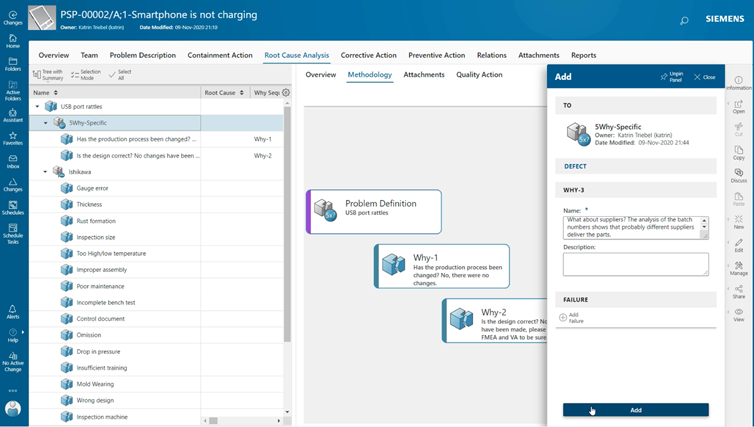Click the Open command icon

click(739, 107)
